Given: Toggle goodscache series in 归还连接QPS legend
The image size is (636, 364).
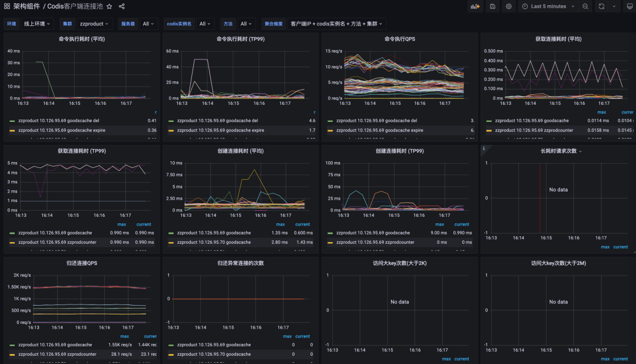Looking at the screenshot, I should click(55, 345).
